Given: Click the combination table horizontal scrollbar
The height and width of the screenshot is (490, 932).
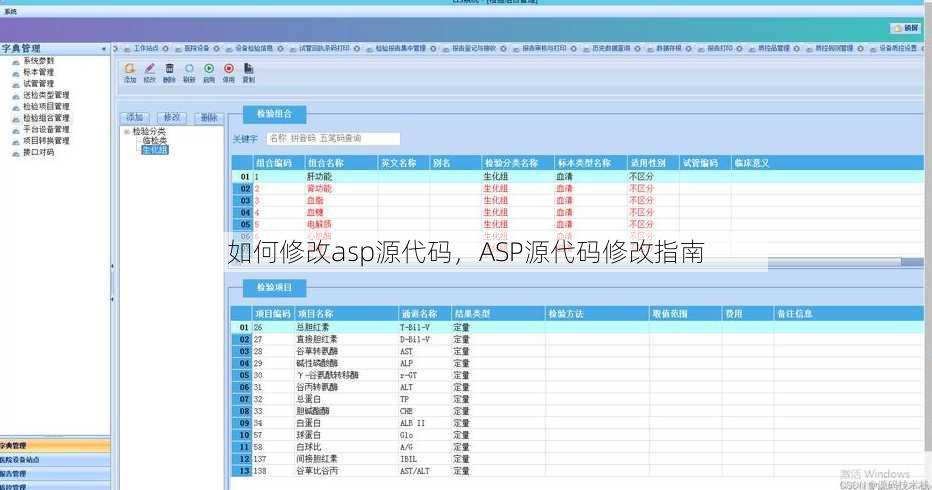Looking at the screenshot, I should click(844, 262).
